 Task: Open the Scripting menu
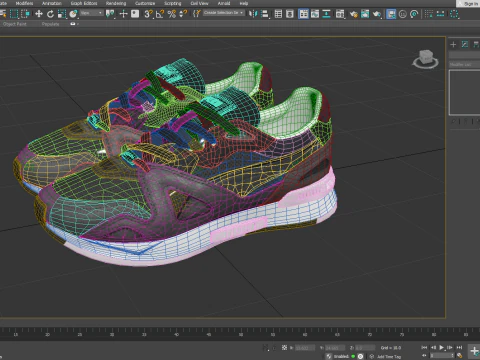point(173,3)
